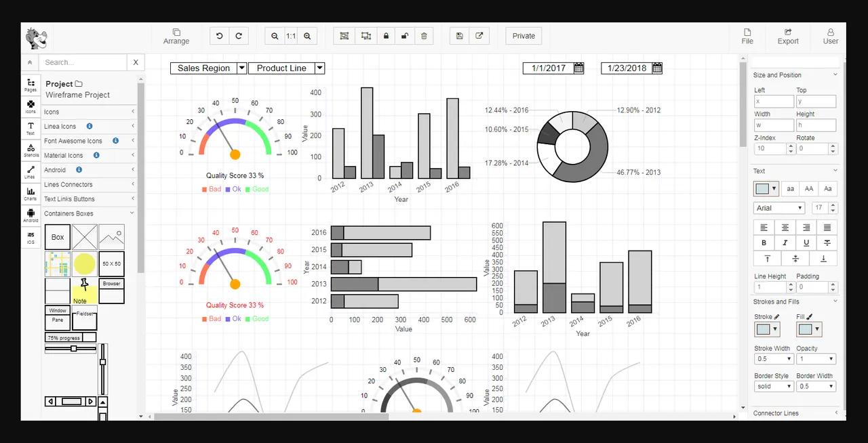Apply uppercase with the AA button
The height and width of the screenshot is (443, 868).
click(x=808, y=189)
